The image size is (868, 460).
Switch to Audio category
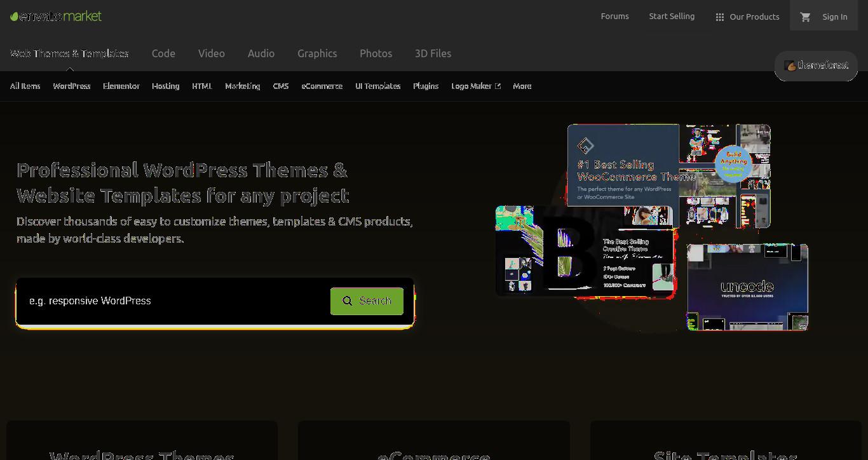pyautogui.click(x=261, y=53)
